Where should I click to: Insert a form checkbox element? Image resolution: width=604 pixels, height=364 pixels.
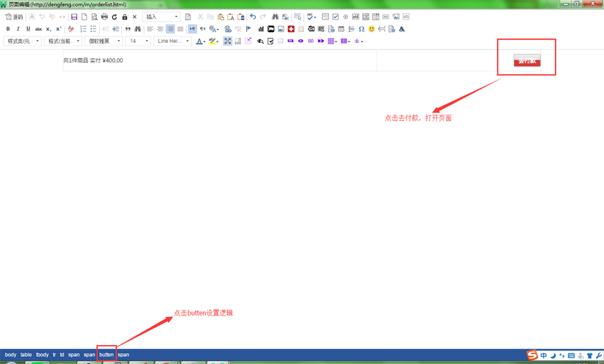point(336,17)
